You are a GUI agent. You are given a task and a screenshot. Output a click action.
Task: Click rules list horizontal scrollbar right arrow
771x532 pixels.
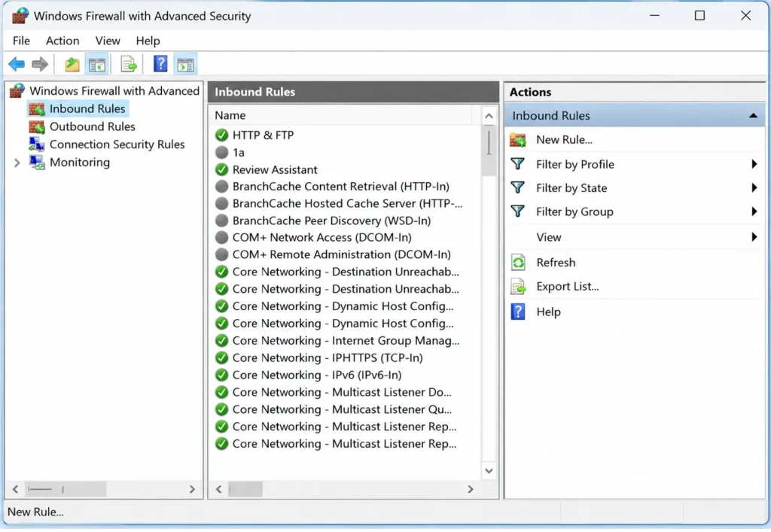coord(471,489)
